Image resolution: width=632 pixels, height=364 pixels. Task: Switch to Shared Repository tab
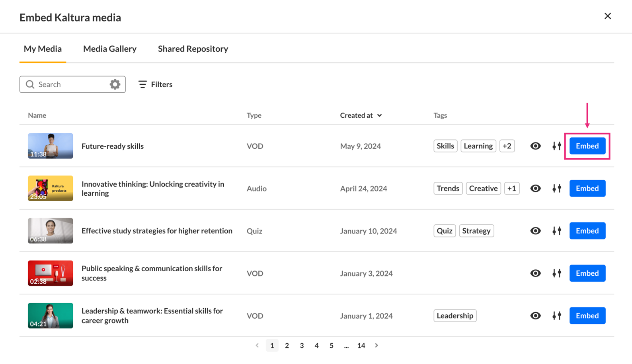(193, 49)
